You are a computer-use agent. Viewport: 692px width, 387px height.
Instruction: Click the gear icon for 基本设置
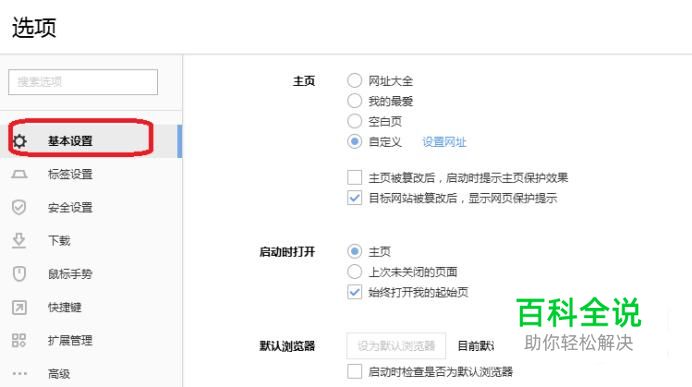19,141
